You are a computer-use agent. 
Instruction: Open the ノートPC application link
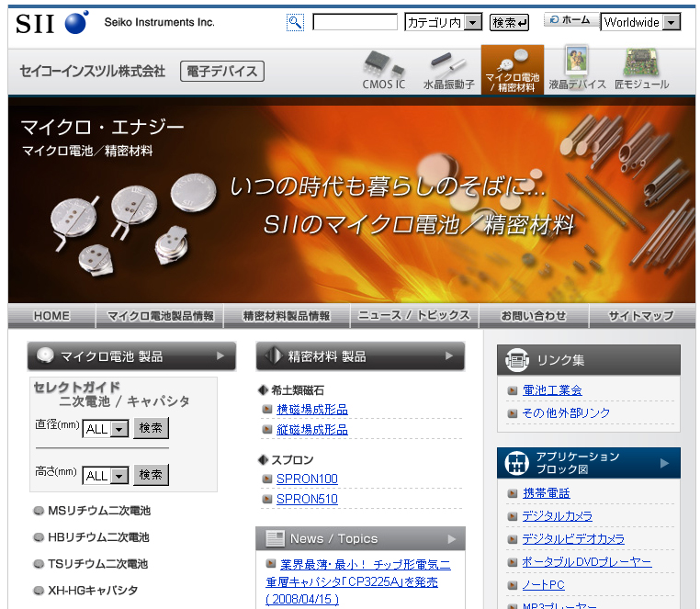click(x=544, y=584)
